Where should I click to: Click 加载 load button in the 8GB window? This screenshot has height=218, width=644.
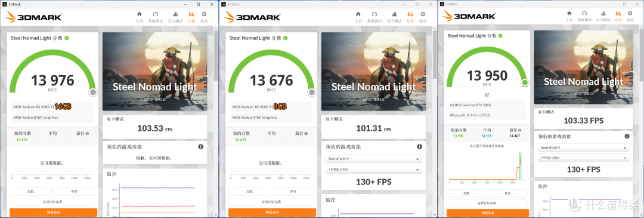pyautogui.click(x=250, y=192)
